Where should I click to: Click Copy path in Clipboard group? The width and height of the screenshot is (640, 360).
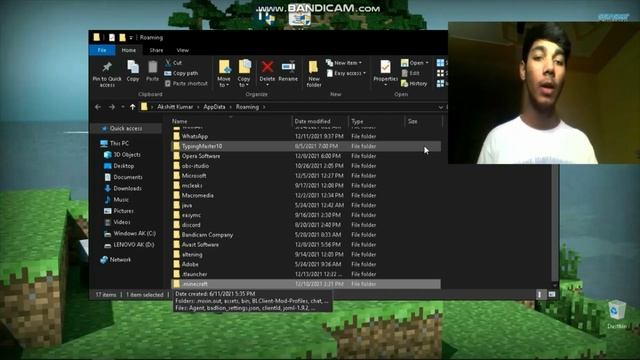click(181, 73)
